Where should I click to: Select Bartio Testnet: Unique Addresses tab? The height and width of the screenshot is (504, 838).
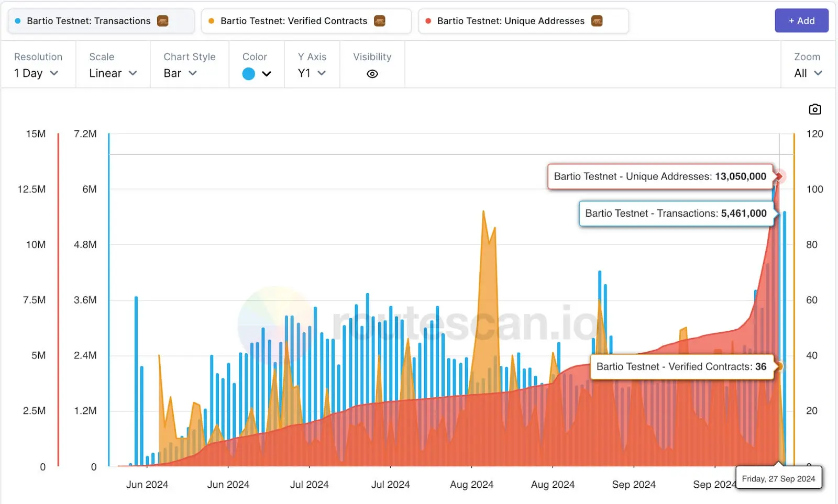[x=511, y=21]
